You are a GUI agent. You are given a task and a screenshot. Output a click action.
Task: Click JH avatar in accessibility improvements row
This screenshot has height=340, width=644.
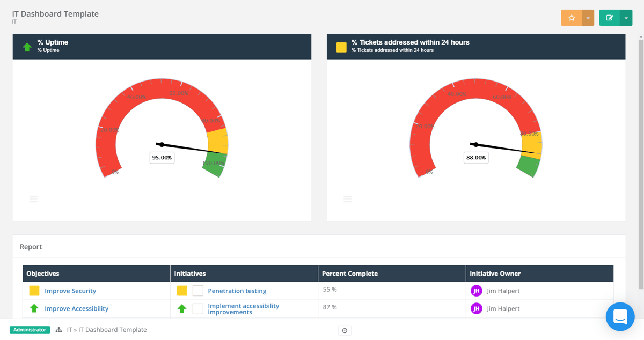[x=476, y=308]
